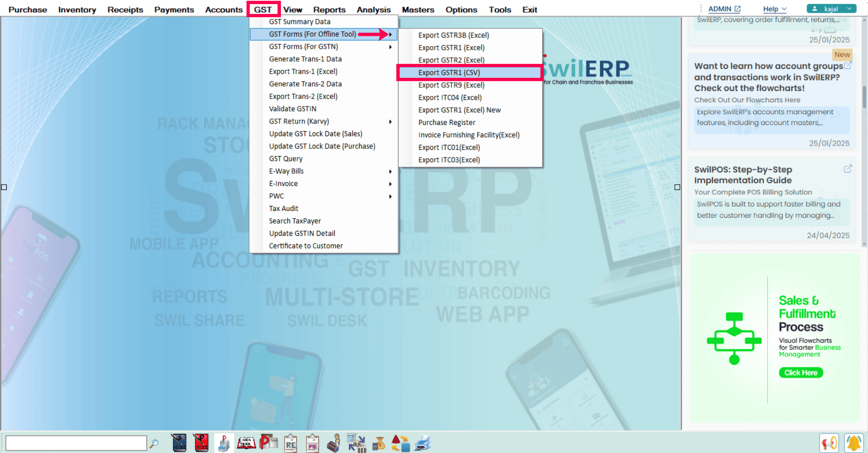Screen dimensions: 868x453
Task: Open the RE clipboard toolbar icon
Action: pyautogui.click(x=290, y=443)
